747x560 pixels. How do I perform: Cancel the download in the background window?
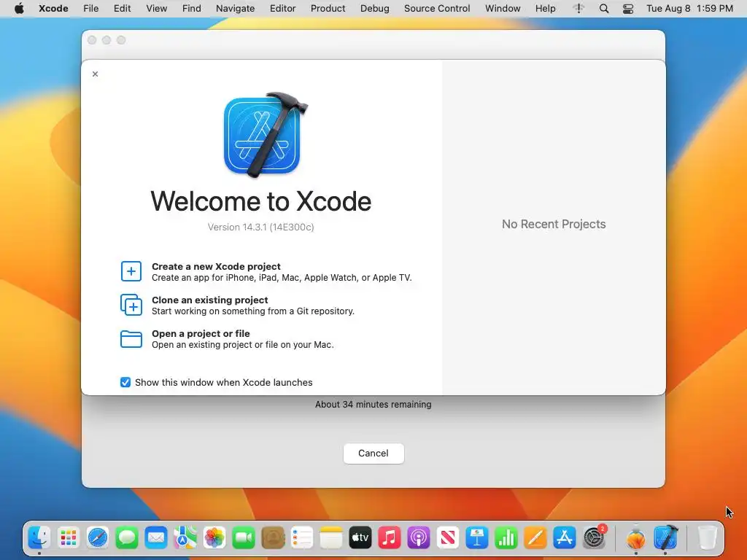[x=373, y=454]
